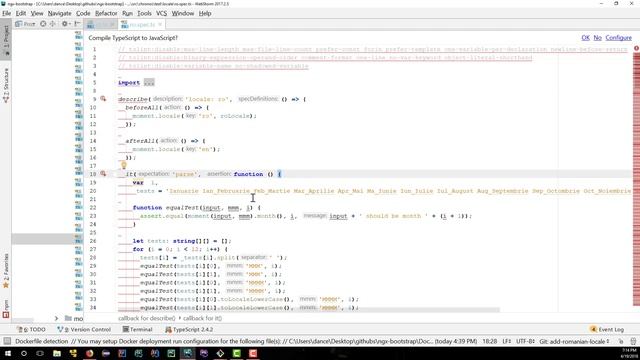Viewport: 640px width, 360px height.
Task: Open the Version Control tool window
Action: [84, 329]
